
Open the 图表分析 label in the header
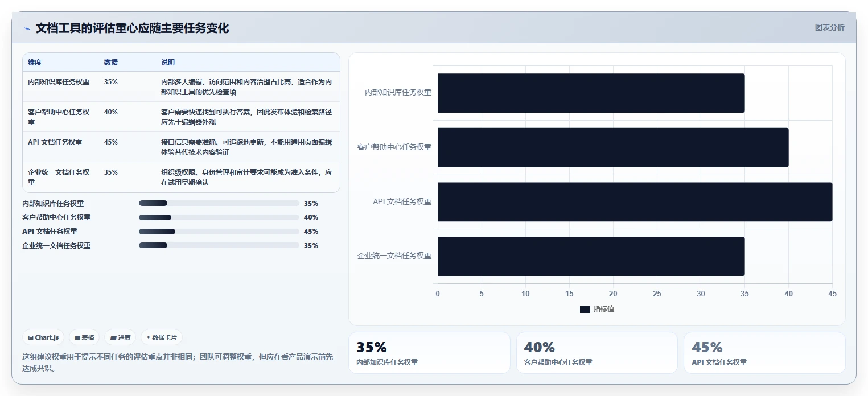click(x=829, y=27)
